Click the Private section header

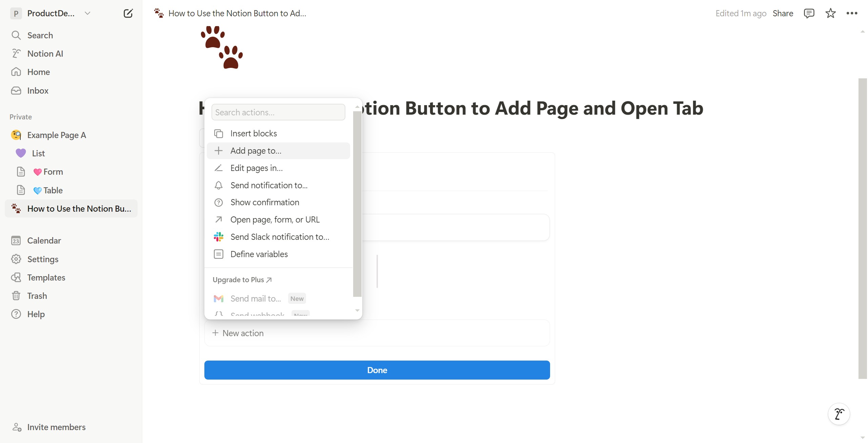21,117
